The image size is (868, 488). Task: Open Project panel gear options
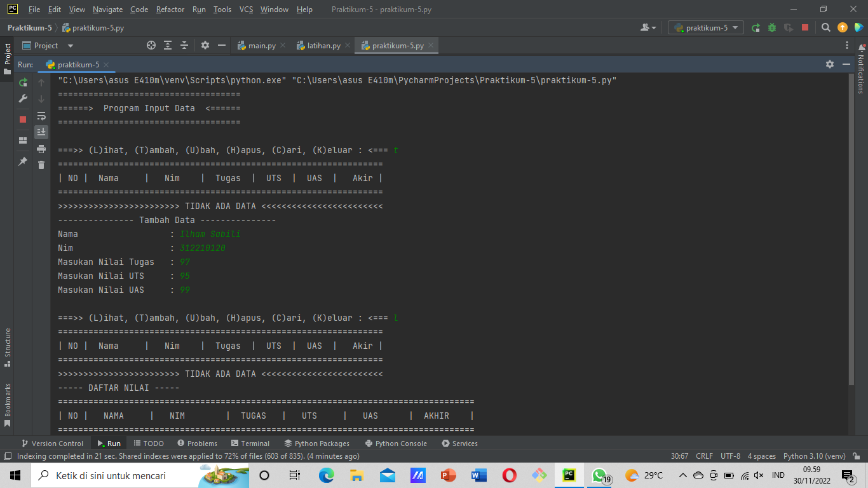(x=205, y=45)
